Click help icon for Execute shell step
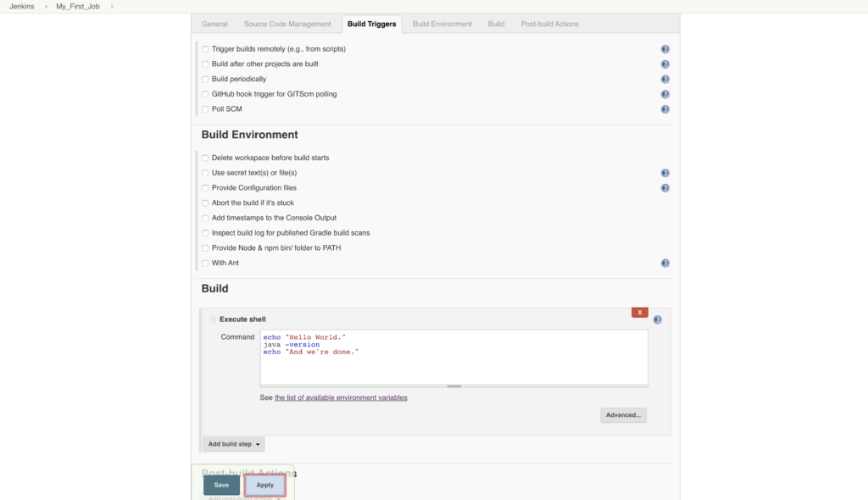The height and width of the screenshot is (500, 868). (x=657, y=319)
